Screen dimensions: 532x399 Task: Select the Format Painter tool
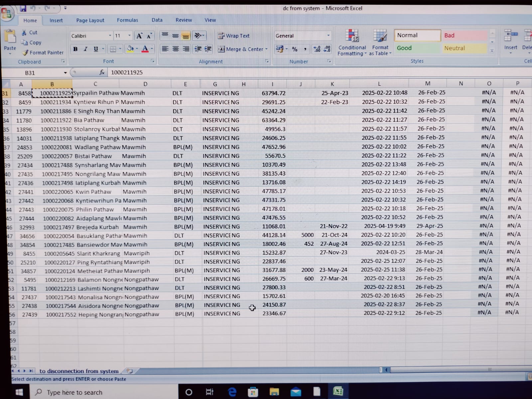(x=43, y=52)
